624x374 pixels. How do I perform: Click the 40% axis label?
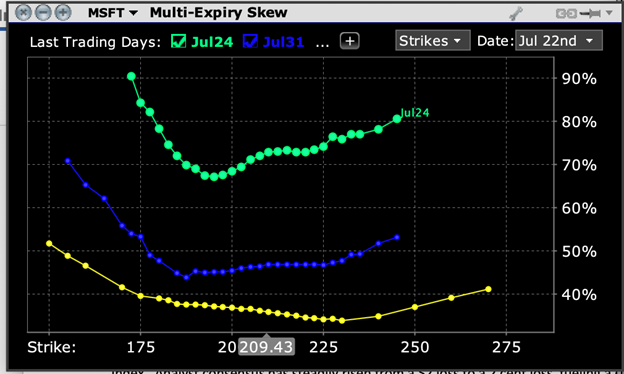579,295
